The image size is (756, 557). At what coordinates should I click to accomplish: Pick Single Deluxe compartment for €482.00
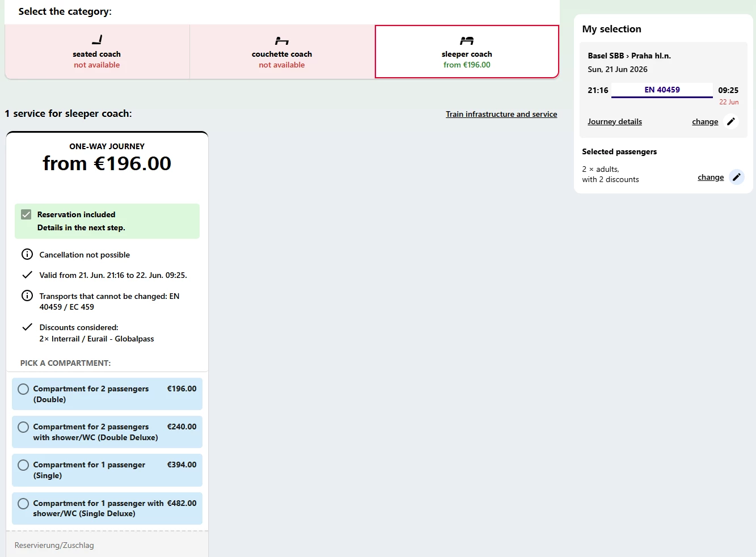tap(23, 504)
